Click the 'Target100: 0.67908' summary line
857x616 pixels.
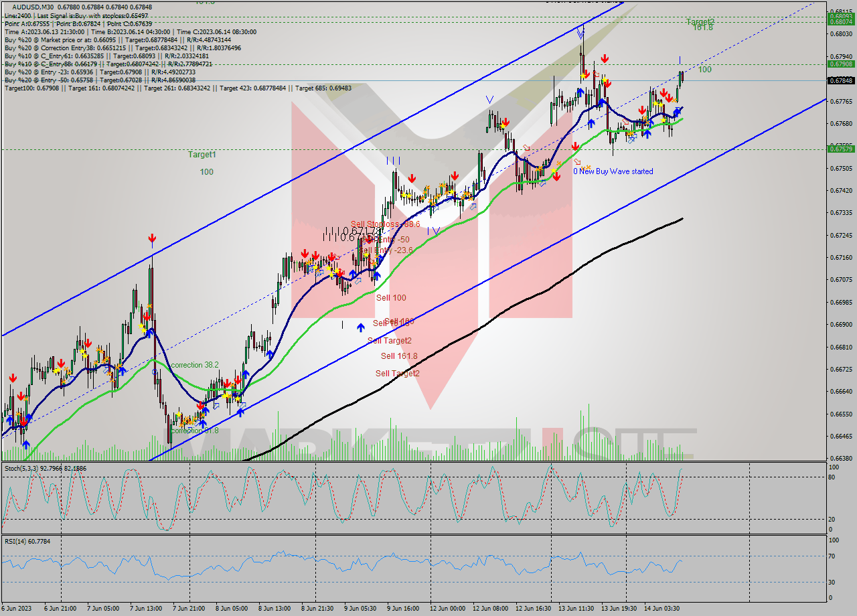click(177, 88)
